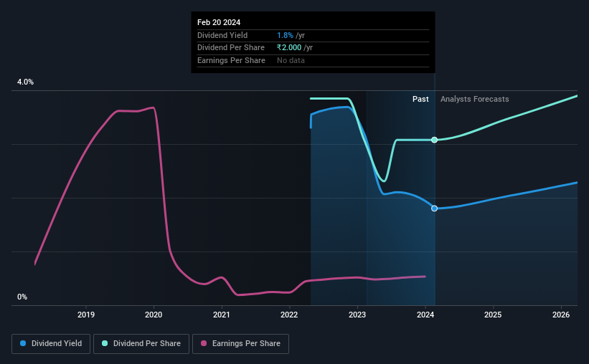589x364 pixels.
Task: Click the 2021 x-axis label
Action: (222, 315)
